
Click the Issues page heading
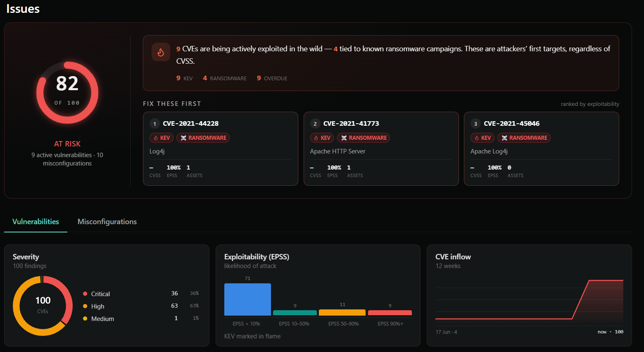(23, 9)
